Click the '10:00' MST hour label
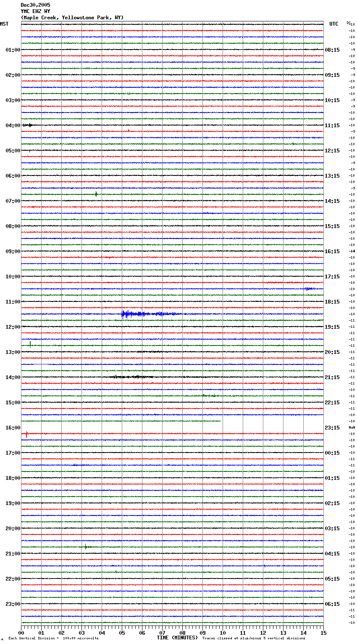357x644 pixels. click(x=13, y=277)
